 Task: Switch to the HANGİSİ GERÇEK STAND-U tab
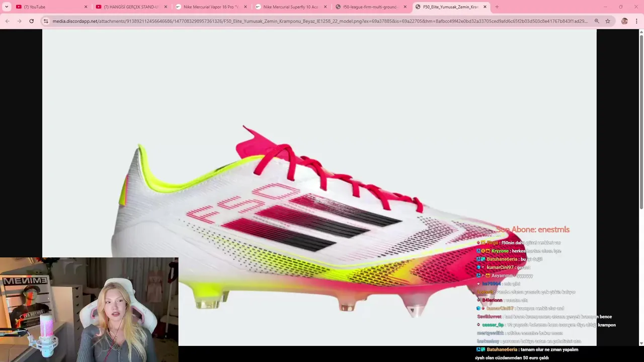point(131,7)
